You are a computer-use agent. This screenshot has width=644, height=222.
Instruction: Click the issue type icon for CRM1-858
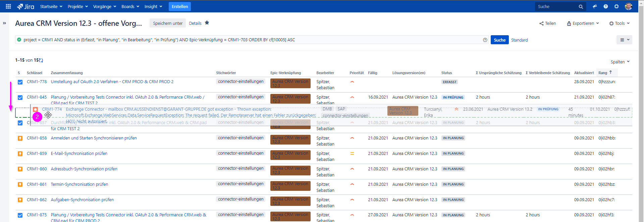tap(20, 138)
